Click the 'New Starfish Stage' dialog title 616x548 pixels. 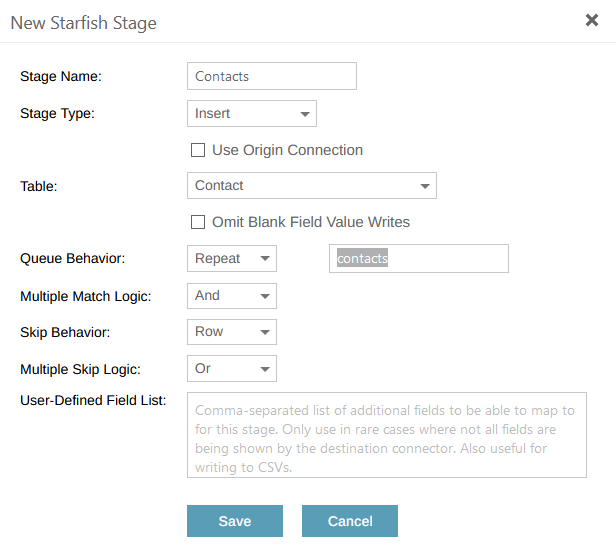(x=83, y=22)
